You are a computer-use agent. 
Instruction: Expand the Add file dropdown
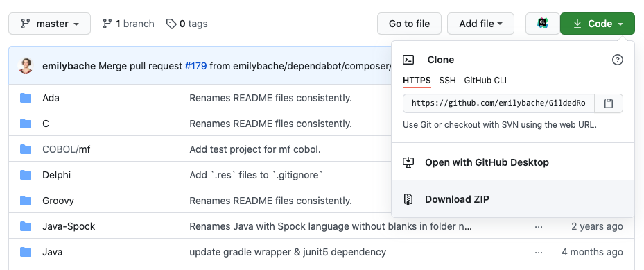pyautogui.click(x=480, y=24)
